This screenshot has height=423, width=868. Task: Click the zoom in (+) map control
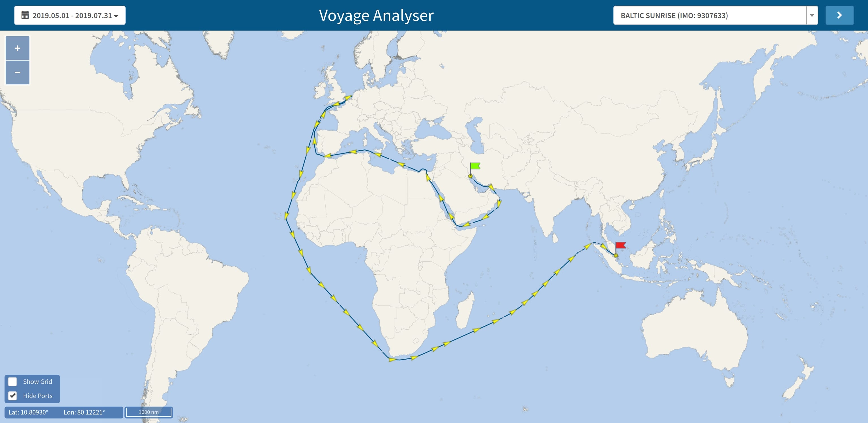tap(17, 48)
